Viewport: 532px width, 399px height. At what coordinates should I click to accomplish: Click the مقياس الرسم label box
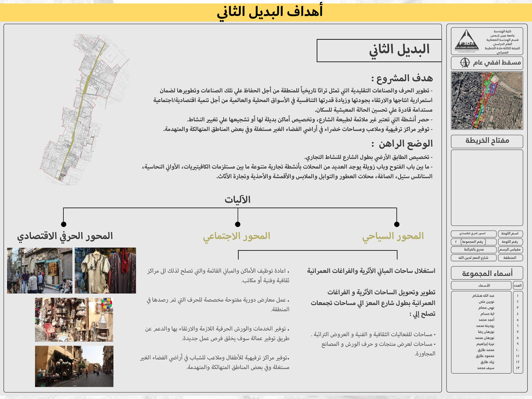(510, 250)
